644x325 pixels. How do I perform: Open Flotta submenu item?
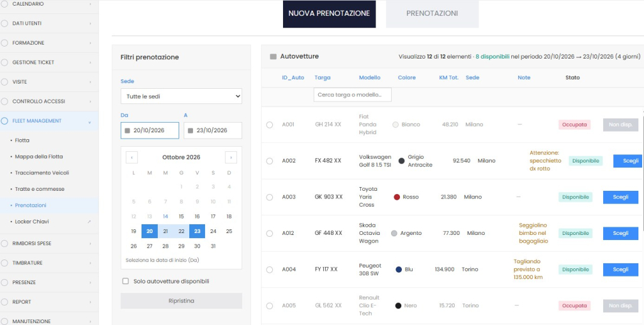[22, 140]
